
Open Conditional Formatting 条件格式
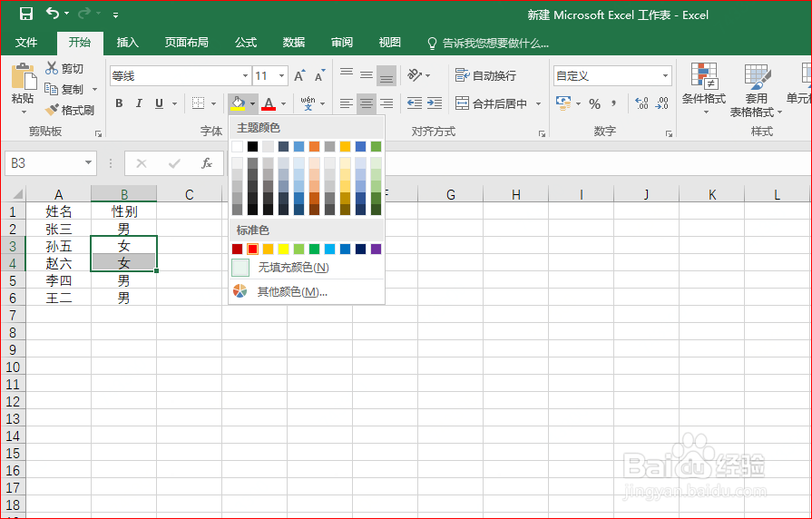click(704, 88)
